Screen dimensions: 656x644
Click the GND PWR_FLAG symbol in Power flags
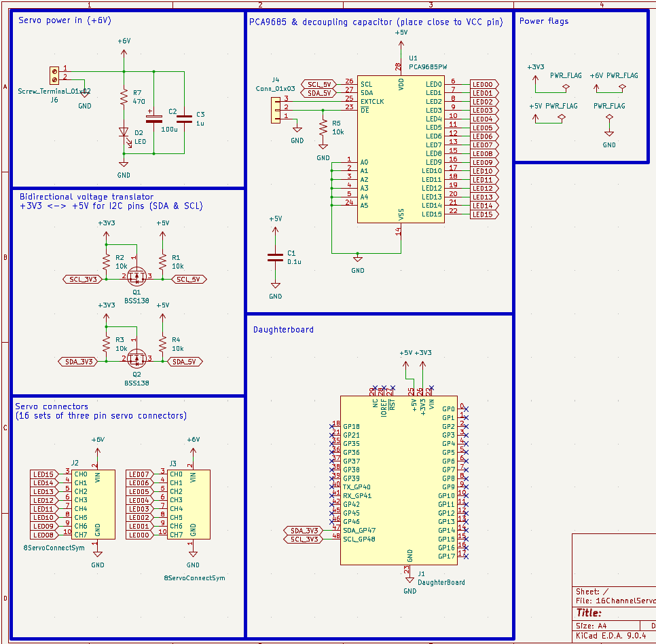[x=609, y=119]
